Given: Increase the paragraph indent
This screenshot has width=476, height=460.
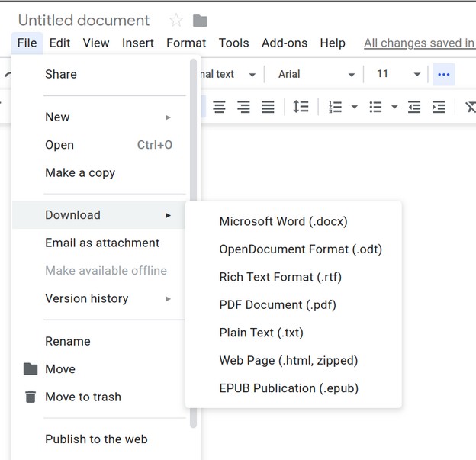Looking at the screenshot, I should [438, 108].
